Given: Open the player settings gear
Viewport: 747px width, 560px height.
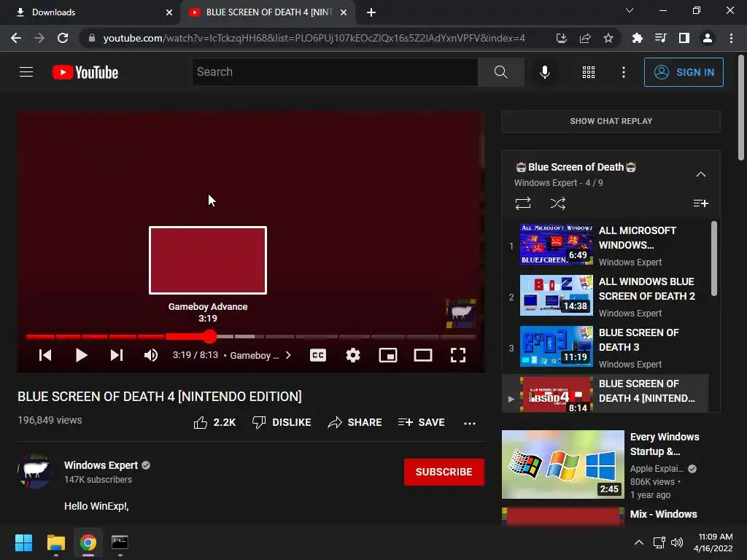Looking at the screenshot, I should [x=353, y=355].
